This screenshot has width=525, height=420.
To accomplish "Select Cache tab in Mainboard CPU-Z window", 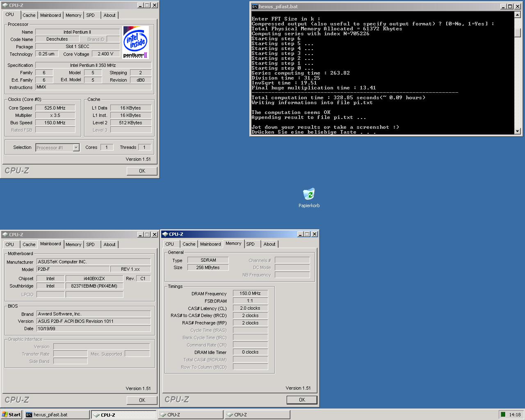I will [29, 244].
